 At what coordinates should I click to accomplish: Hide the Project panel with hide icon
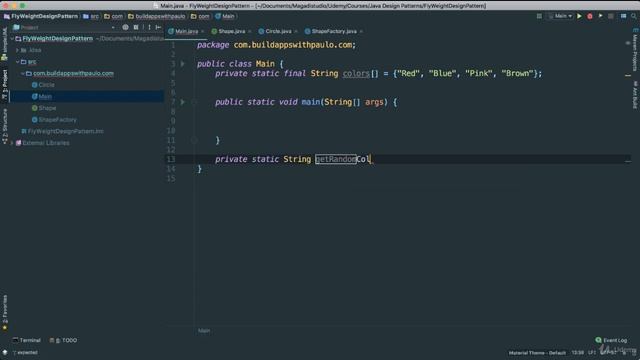[158, 27]
